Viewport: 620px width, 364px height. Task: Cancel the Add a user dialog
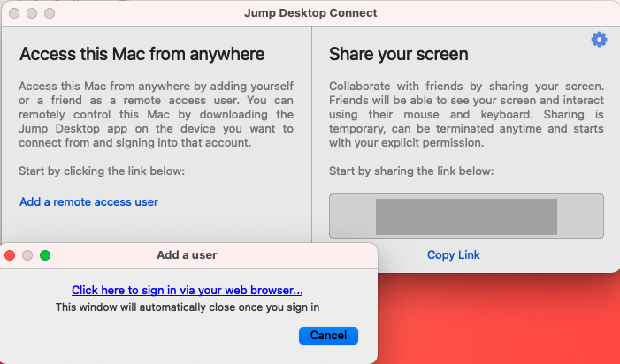pyautogui.click(x=328, y=336)
